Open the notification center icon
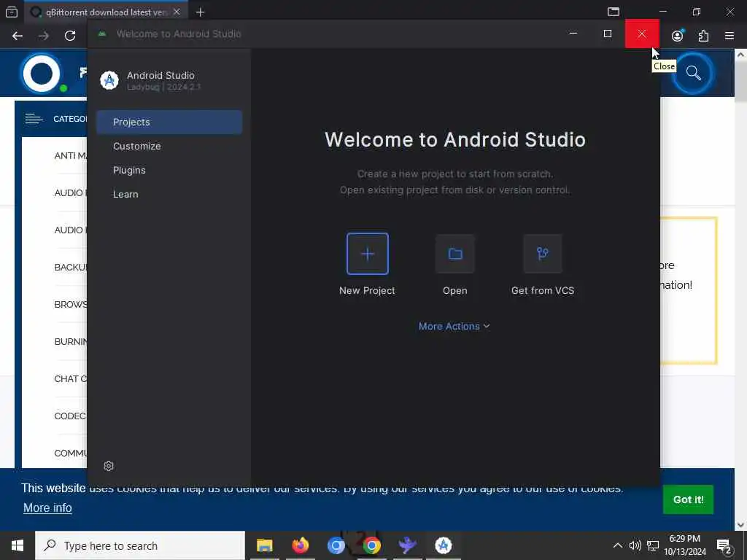Viewport: 747px width, 560px height. point(724,545)
